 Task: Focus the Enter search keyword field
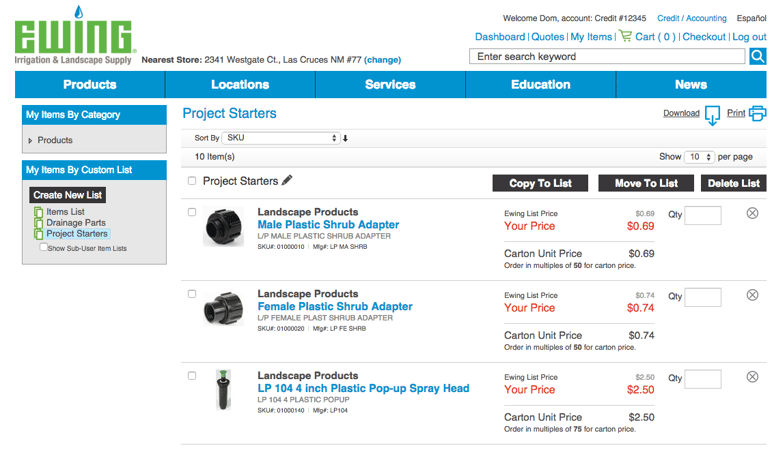(x=607, y=56)
